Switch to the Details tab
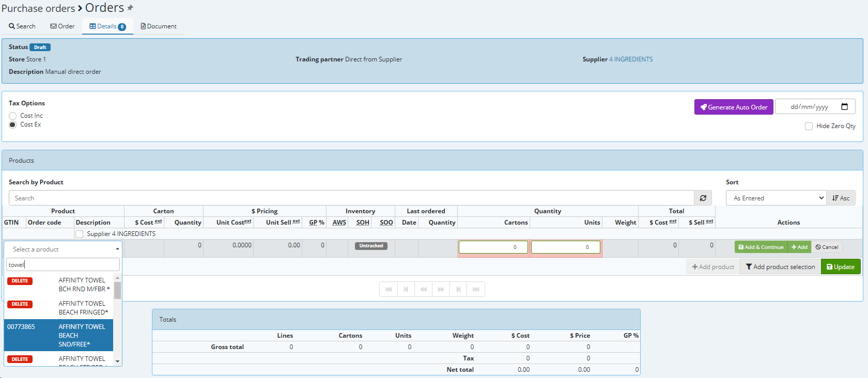The height and width of the screenshot is (378, 868). click(107, 26)
